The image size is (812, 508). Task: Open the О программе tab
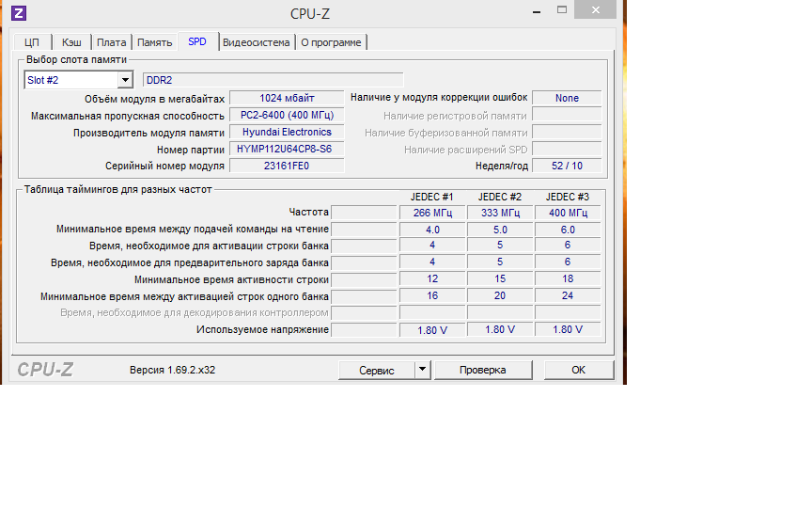[331, 42]
